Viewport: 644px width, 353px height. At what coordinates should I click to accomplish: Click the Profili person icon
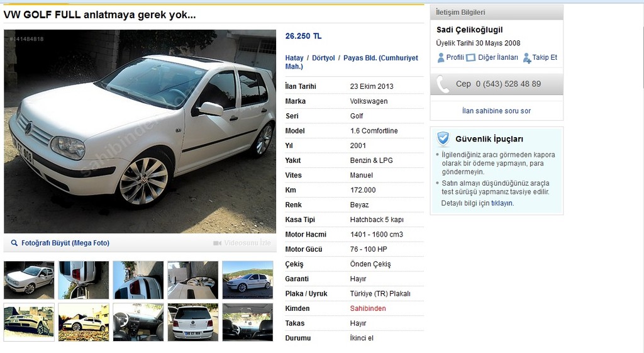point(441,58)
